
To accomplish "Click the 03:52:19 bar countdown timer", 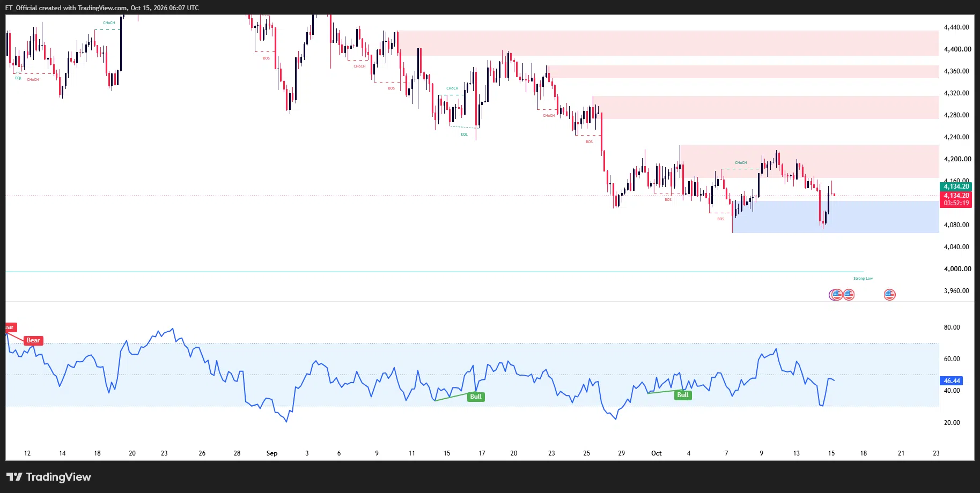I will pyautogui.click(x=956, y=203).
